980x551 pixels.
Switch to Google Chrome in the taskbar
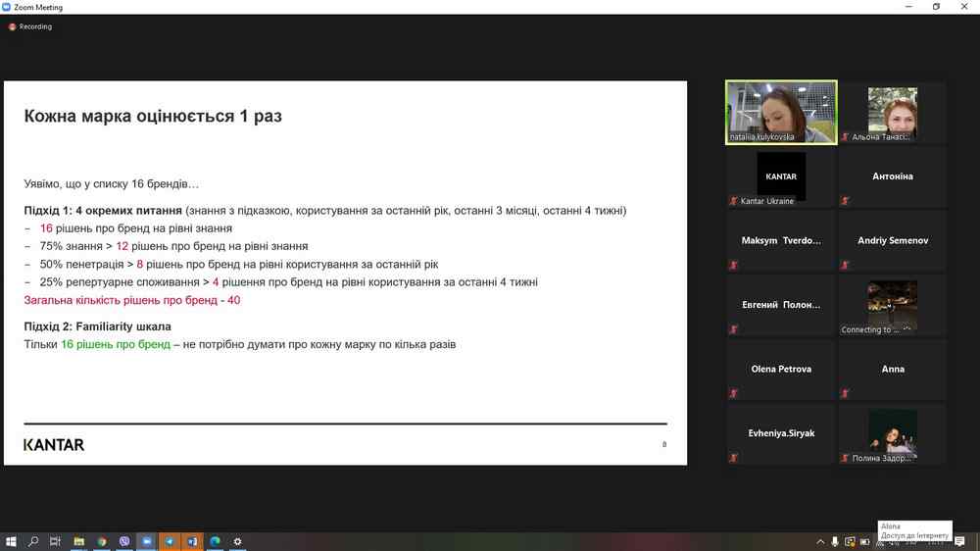[x=102, y=541]
